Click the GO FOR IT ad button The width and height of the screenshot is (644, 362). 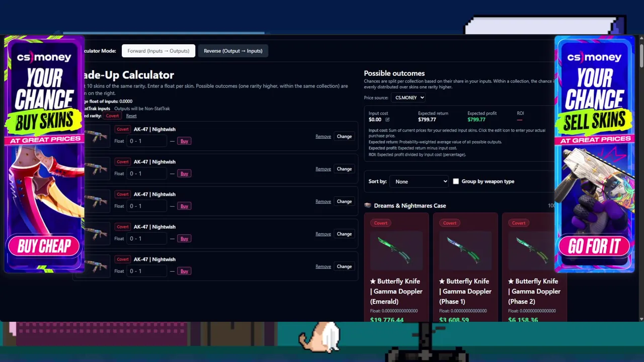click(x=594, y=246)
